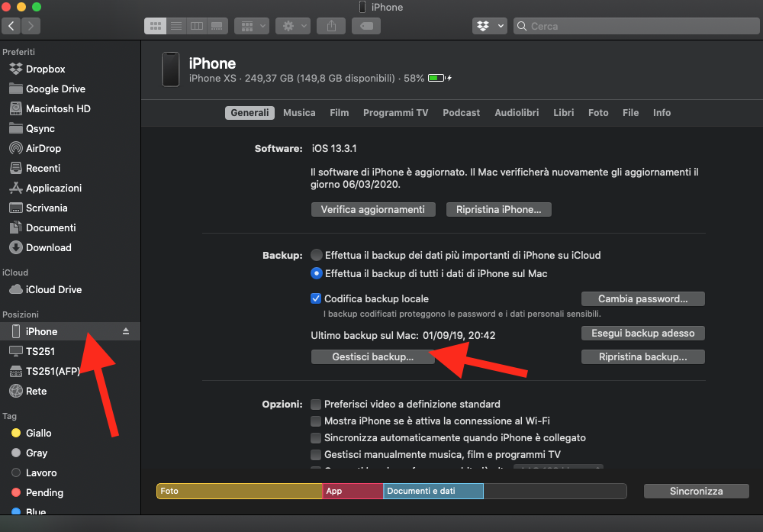
Task: Click the Share toolbar button
Action: (331, 26)
